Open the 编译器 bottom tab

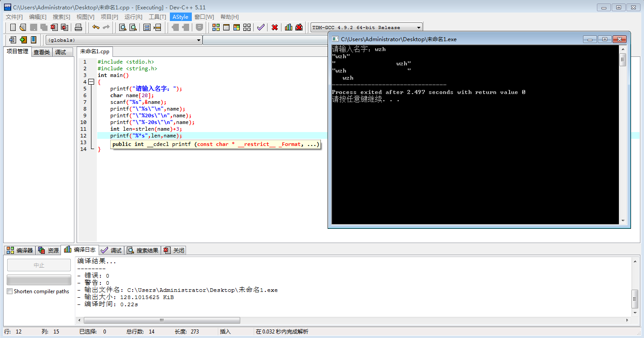tap(20, 250)
